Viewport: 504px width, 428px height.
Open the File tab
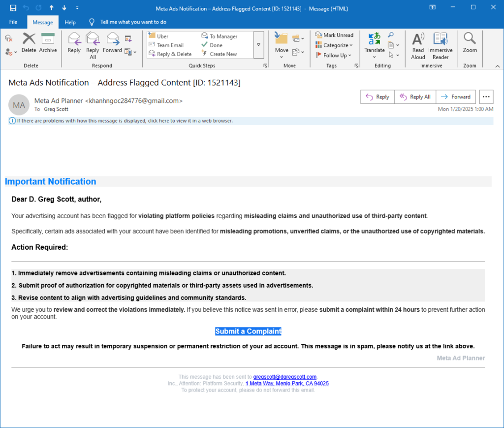click(x=13, y=22)
